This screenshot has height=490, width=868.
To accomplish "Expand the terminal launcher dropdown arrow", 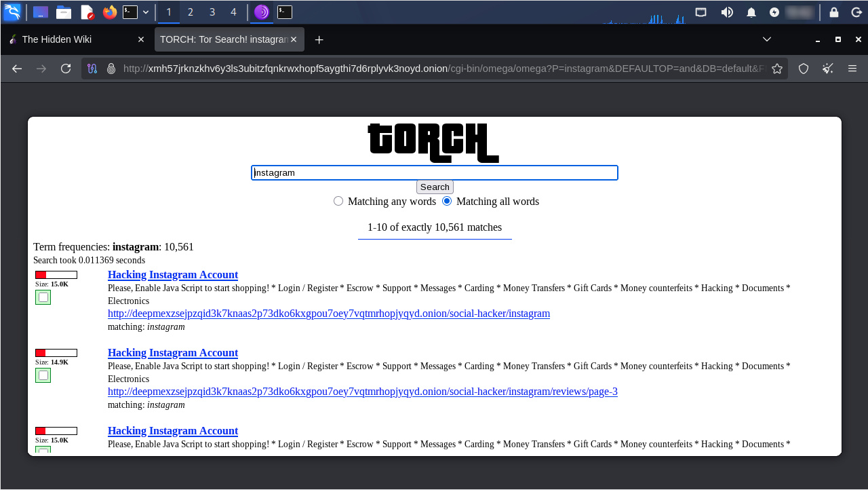I will pyautogui.click(x=146, y=12).
